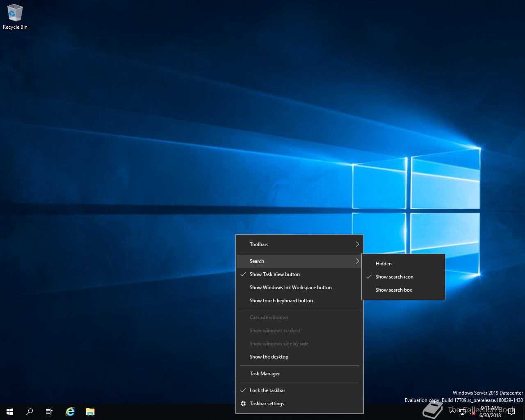The width and height of the screenshot is (525, 420).
Task: Click Cascade windows menu entry
Action: coord(300,317)
